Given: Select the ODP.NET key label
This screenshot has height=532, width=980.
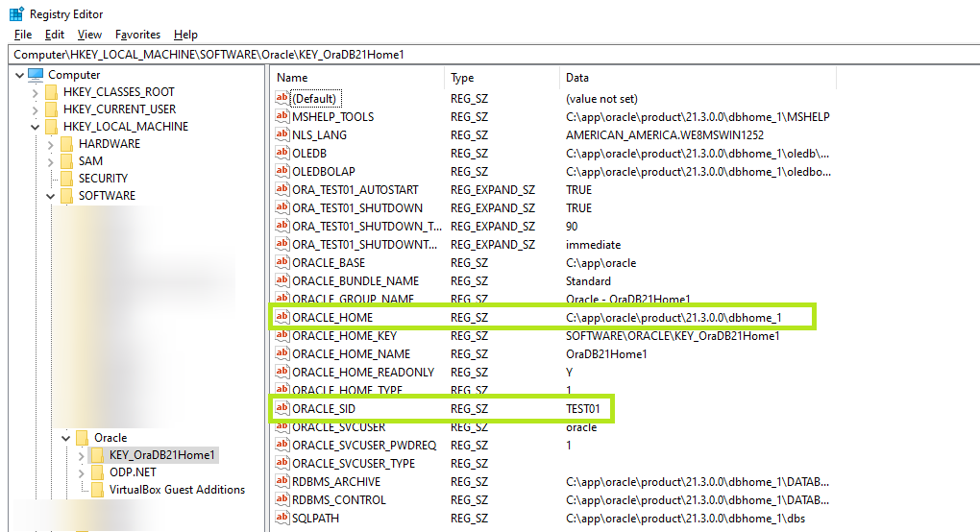Looking at the screenshot, I should tap(133, 472).
